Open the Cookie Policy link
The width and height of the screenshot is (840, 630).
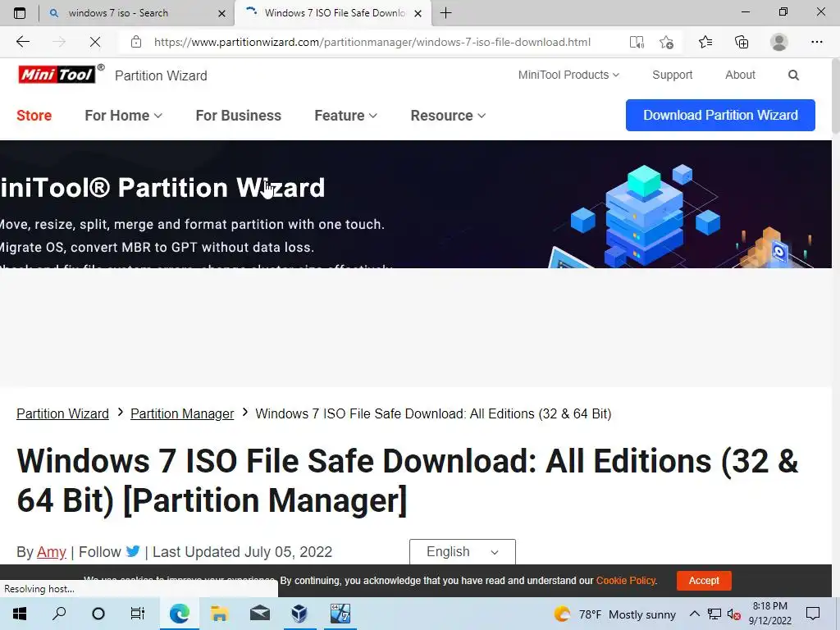pos(626,580)
